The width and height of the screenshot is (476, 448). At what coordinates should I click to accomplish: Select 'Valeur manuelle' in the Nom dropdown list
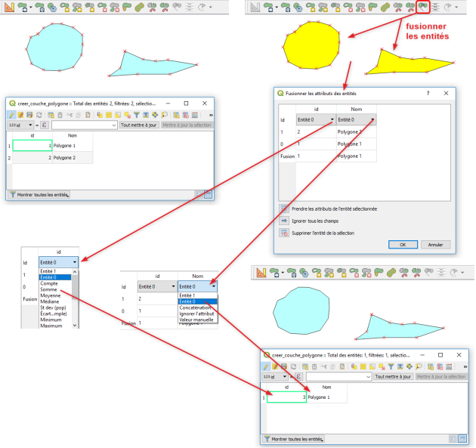pyautogui.click(x=196, y=320)
